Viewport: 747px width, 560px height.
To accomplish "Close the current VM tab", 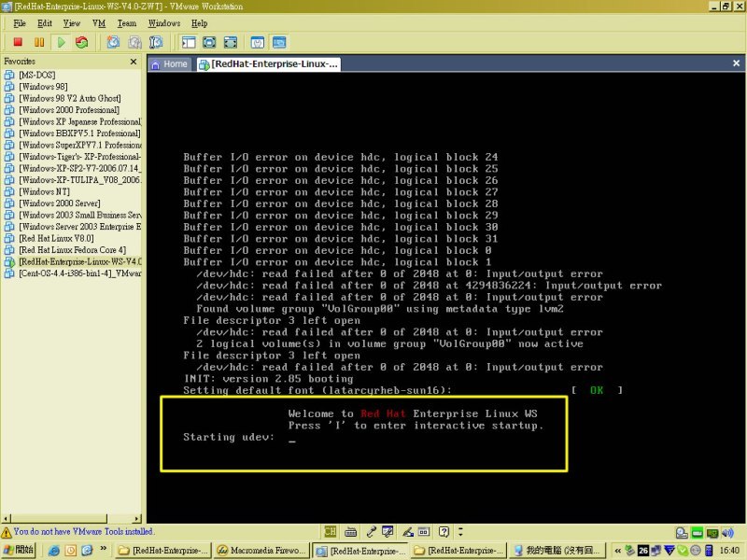I will click(736, 63).
